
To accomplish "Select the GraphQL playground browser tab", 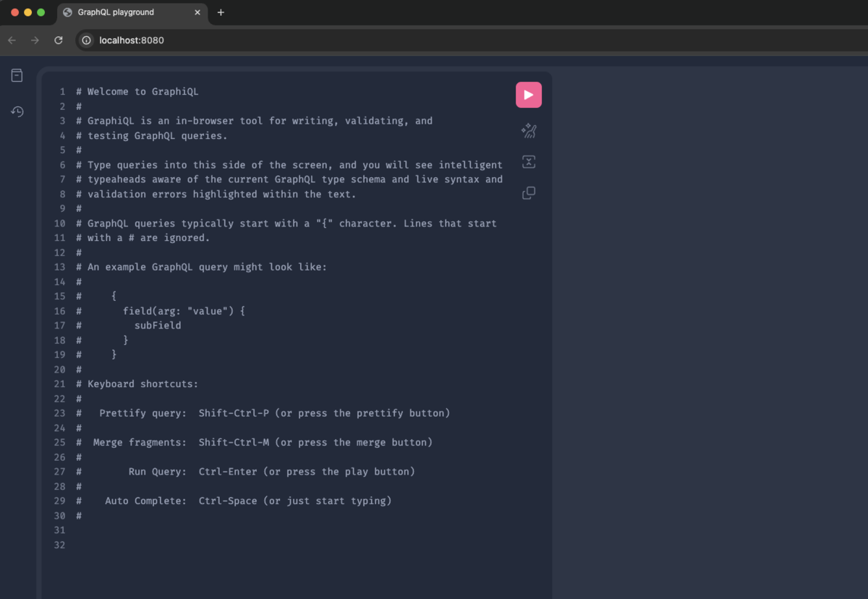I will 132,12.
